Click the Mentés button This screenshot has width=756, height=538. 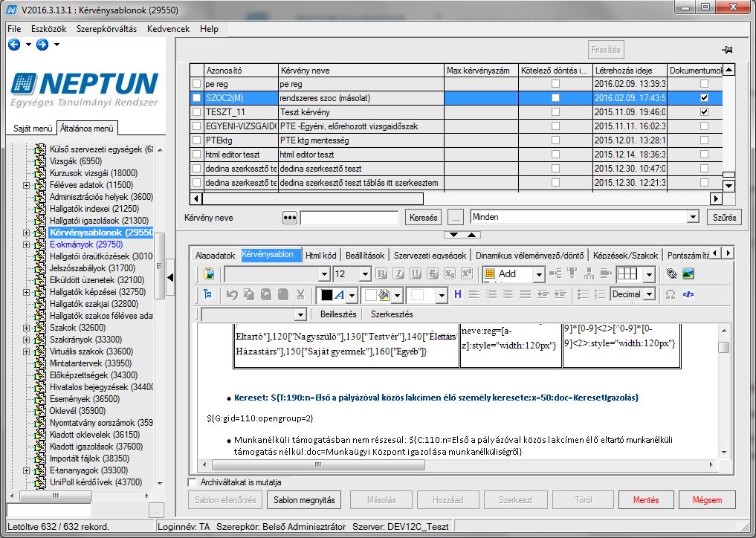point(646,500)
